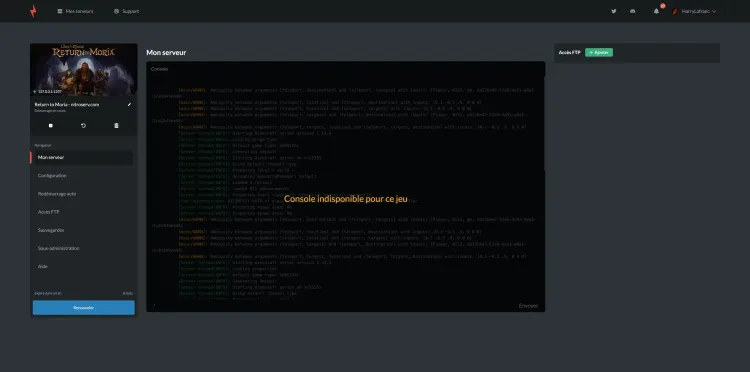Click Envoyer to send console command
The height and width of the screenshot is (372, 750).
pyautogui.click(x=529, y=306)
